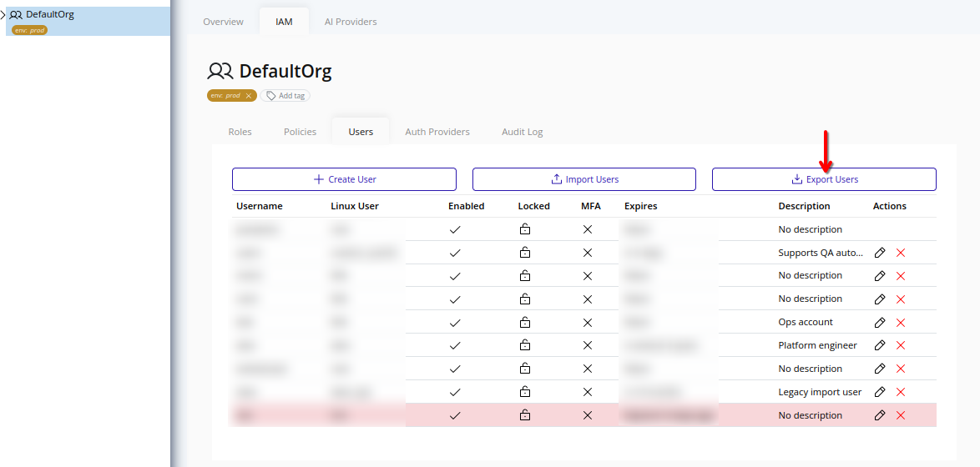Click the Add tag chip
Viewport: 980px width, 467px height.
pyautogui.click(x=285, y=96)
